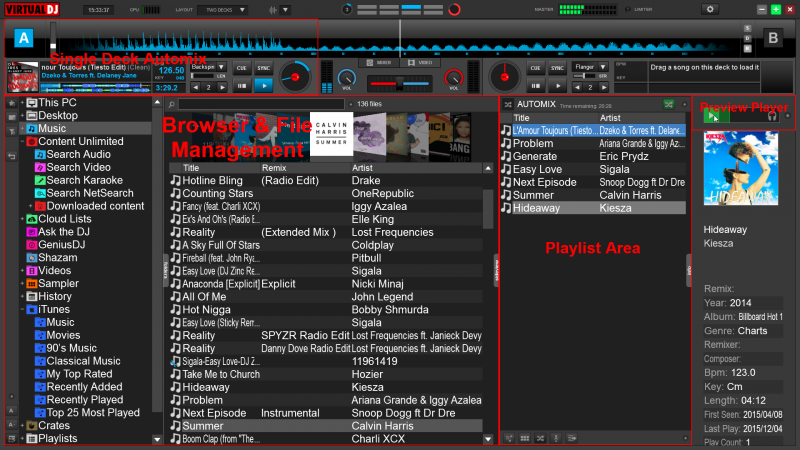800x450 pixels.
Task: Toggle SYNC on the right deck
Action: coord(557,68)
